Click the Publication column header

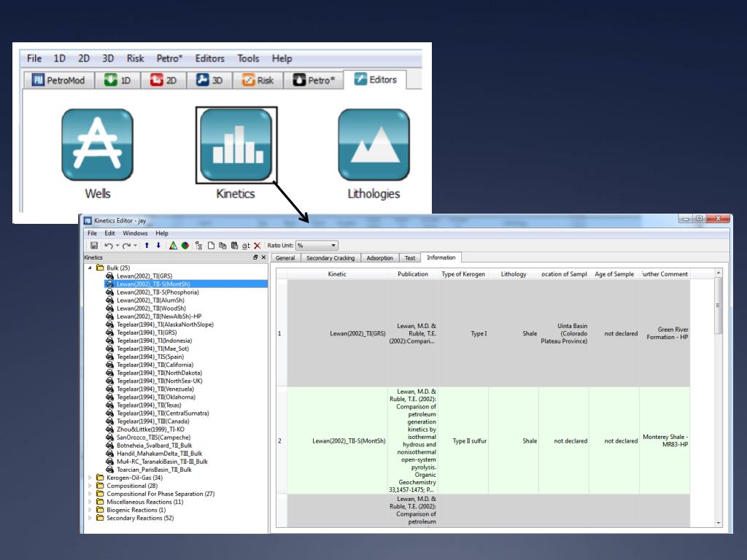coord(413,274)
